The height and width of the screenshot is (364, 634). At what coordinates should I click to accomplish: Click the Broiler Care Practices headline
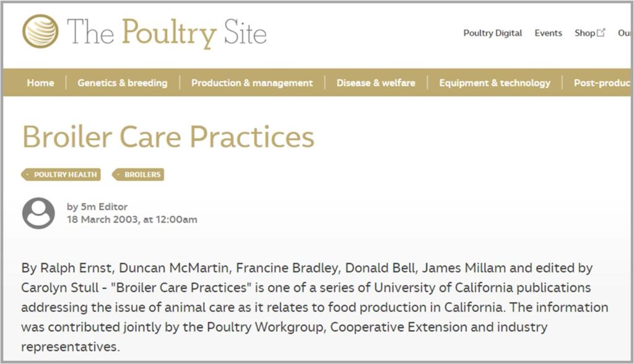[168, 137]
